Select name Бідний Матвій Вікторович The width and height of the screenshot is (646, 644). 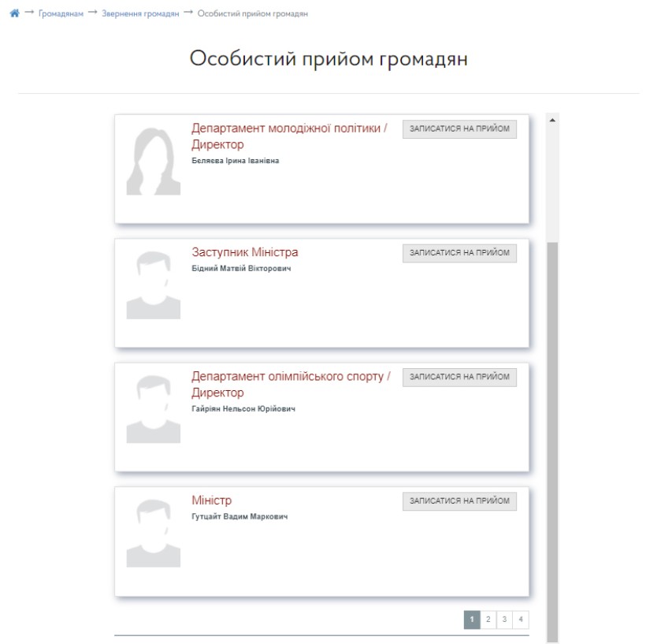(x=241, y=269)
